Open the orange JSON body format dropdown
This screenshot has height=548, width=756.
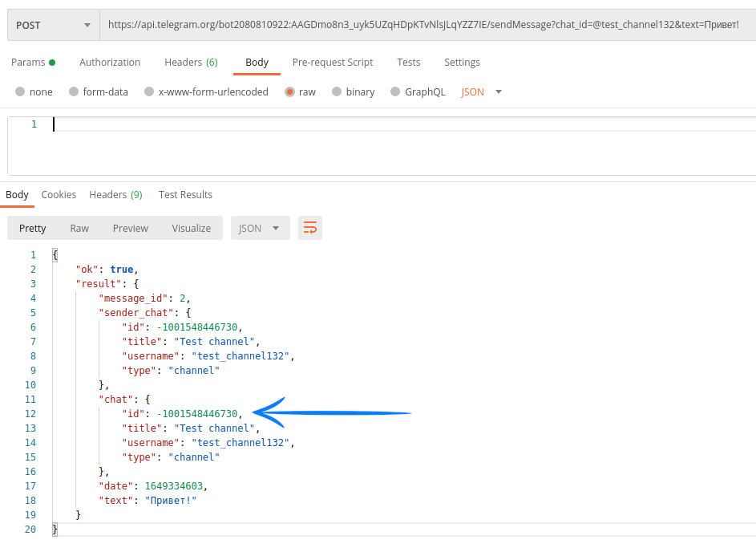[x=481, y=91]
